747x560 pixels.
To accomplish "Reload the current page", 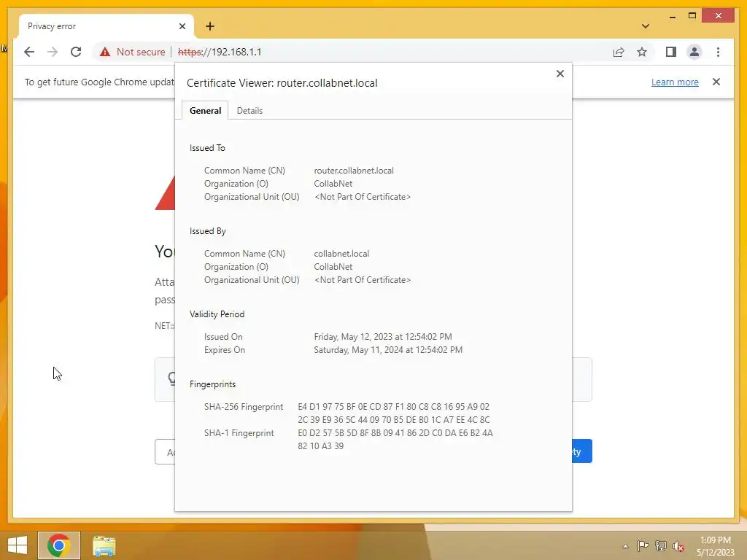I will (76, 52).
